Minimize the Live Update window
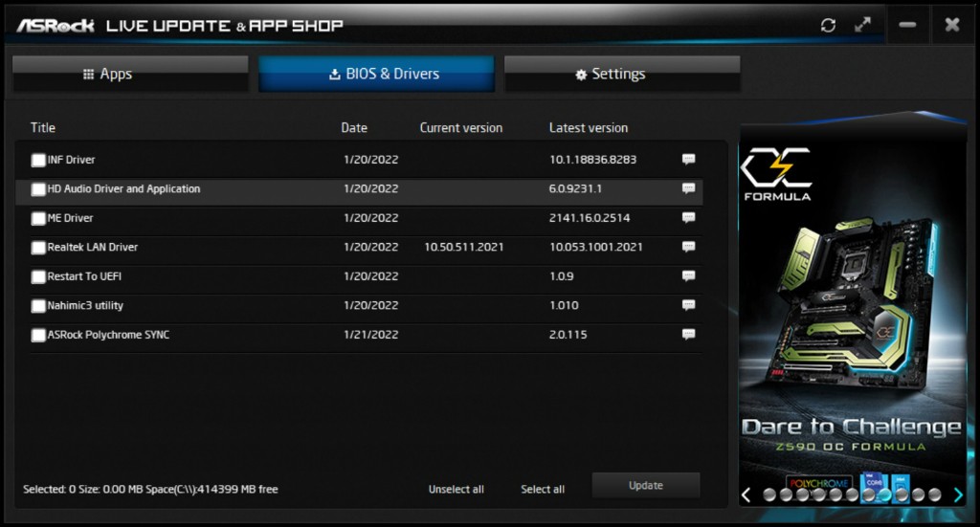The width and height of the screenshot is (980, 527). click(907, 25)
